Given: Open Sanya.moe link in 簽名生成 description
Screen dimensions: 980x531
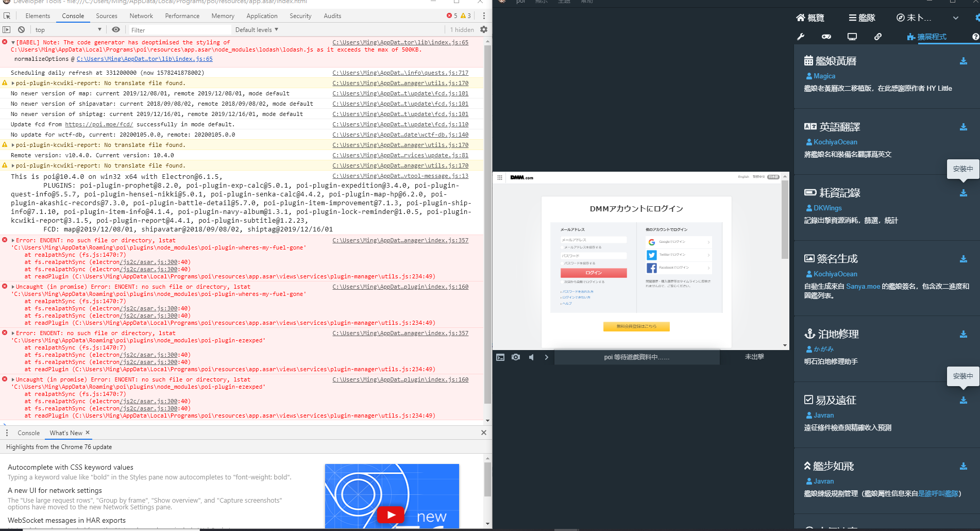Looking at the screenshot, I should [863, 286].
